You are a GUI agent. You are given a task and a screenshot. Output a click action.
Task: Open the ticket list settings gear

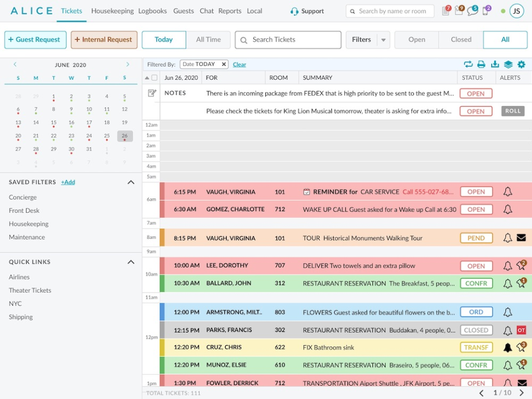pyautogui.click(x=521, y=64)
